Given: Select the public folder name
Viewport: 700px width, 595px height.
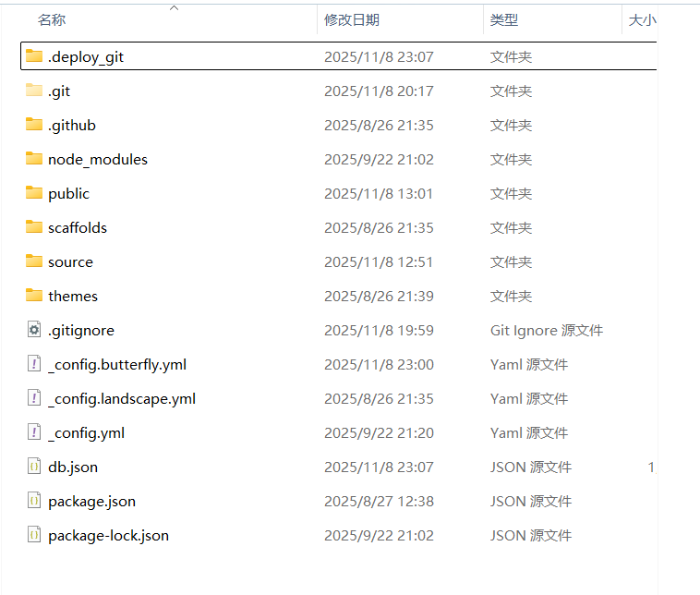Looking at the screenshot, I should click(68, 194).
